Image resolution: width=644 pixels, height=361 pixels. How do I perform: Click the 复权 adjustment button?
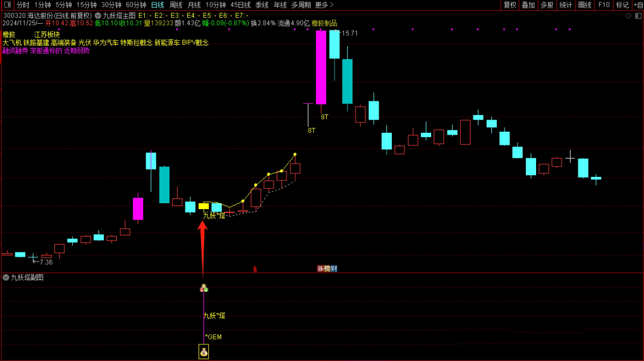pyautogui.click(x=510, y=5)
